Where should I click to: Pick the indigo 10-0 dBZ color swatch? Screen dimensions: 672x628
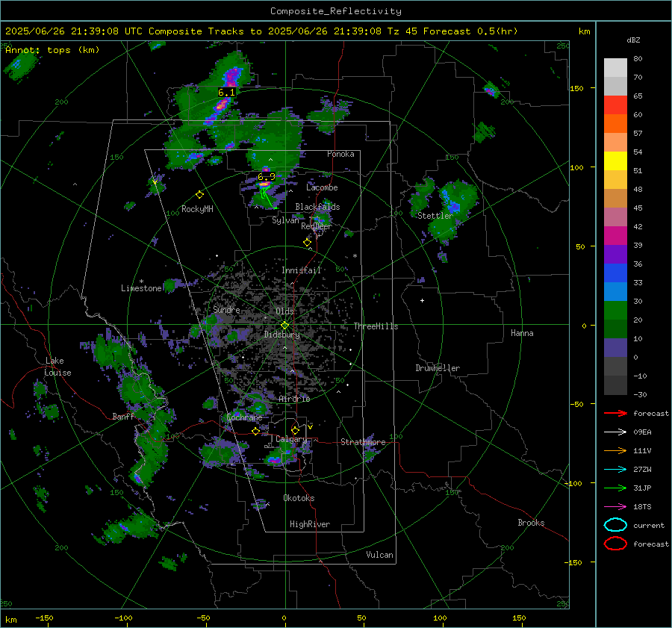coord(615,348)
